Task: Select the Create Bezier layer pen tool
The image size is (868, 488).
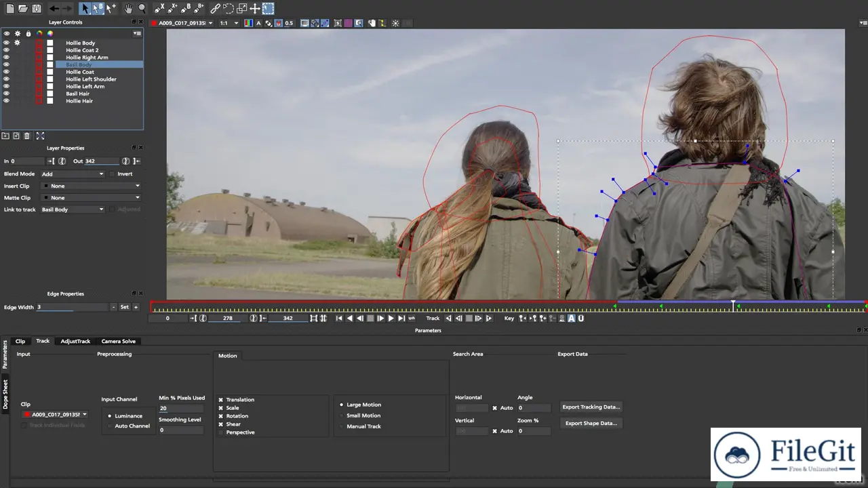Action: click(x=186, y=9)
